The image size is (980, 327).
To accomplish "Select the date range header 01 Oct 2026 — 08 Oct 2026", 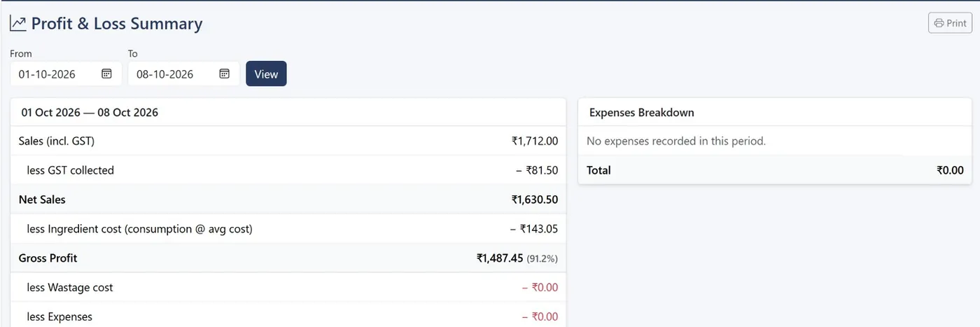I will (x=90, y=112).
